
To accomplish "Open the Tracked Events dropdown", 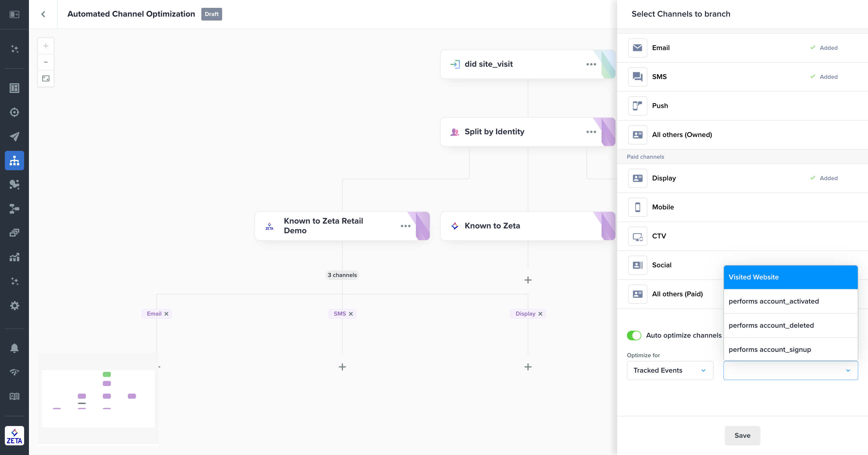I will pos(669,370).
